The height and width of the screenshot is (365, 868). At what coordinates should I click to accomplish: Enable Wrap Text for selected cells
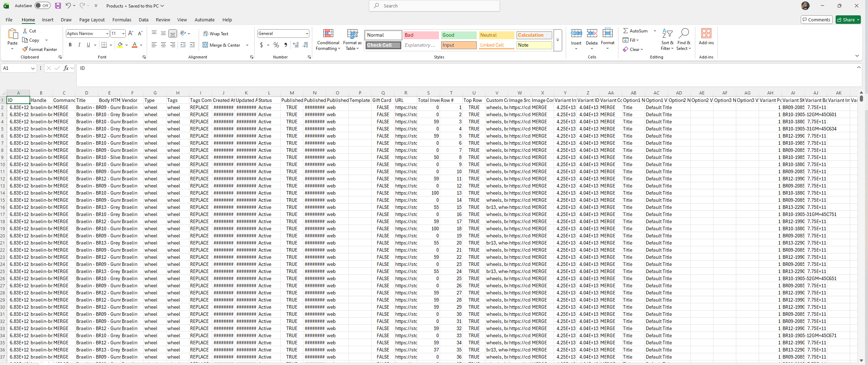[x=216, y=33]
